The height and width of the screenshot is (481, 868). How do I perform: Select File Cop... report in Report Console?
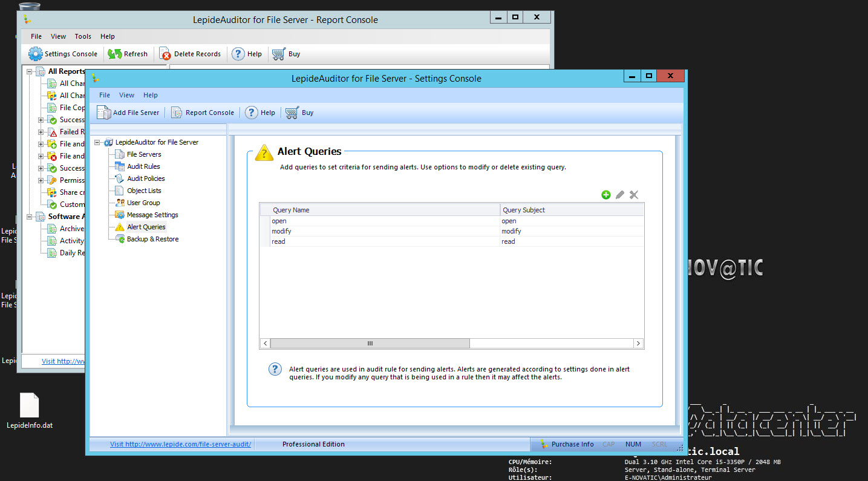pos(66,108)
